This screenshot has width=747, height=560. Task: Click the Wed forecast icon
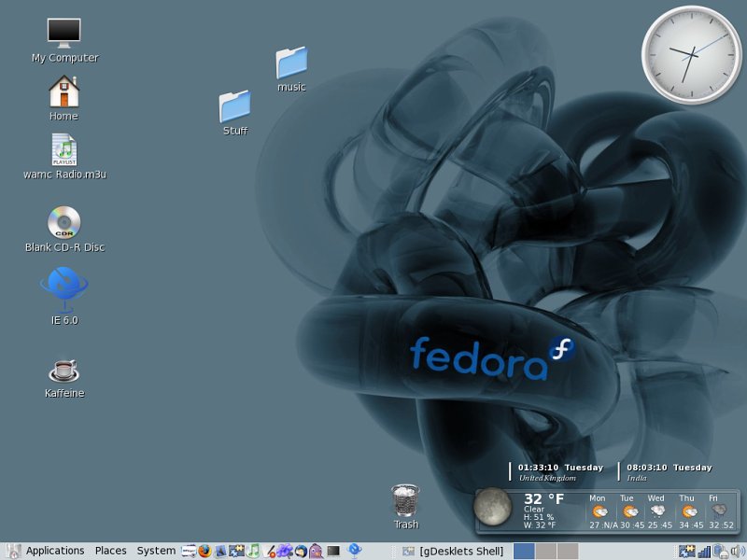click(x=658, y=511)
